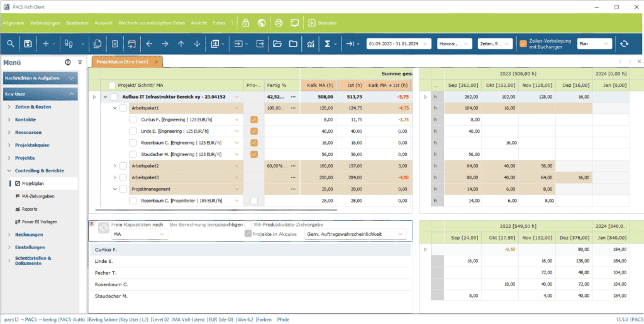Click the Kalk MA (h) column header

(318, 86)
